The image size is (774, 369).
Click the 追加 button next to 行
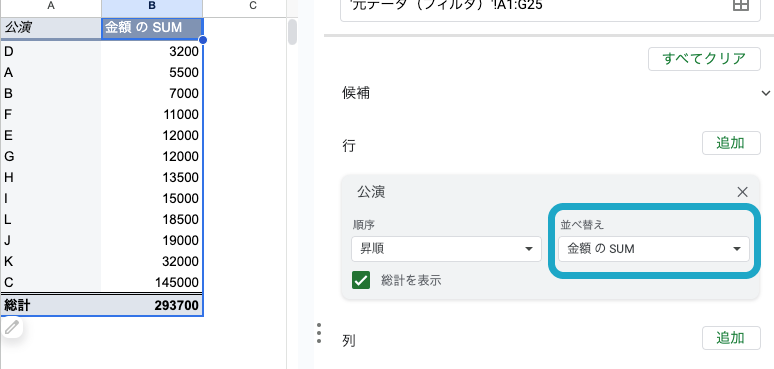[731, 143]
